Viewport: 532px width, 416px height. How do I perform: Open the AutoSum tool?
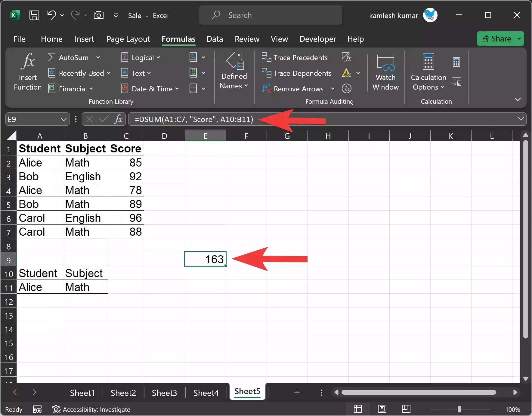73,57
